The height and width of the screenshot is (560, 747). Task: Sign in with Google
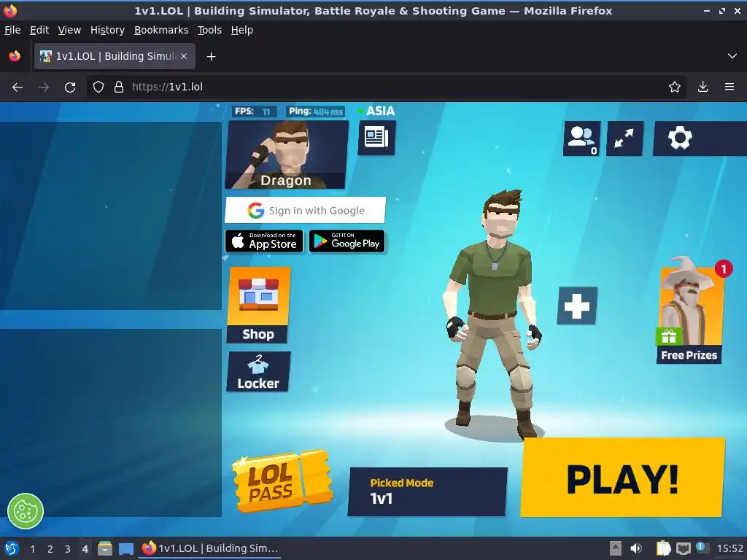click(x=305, y=210)
